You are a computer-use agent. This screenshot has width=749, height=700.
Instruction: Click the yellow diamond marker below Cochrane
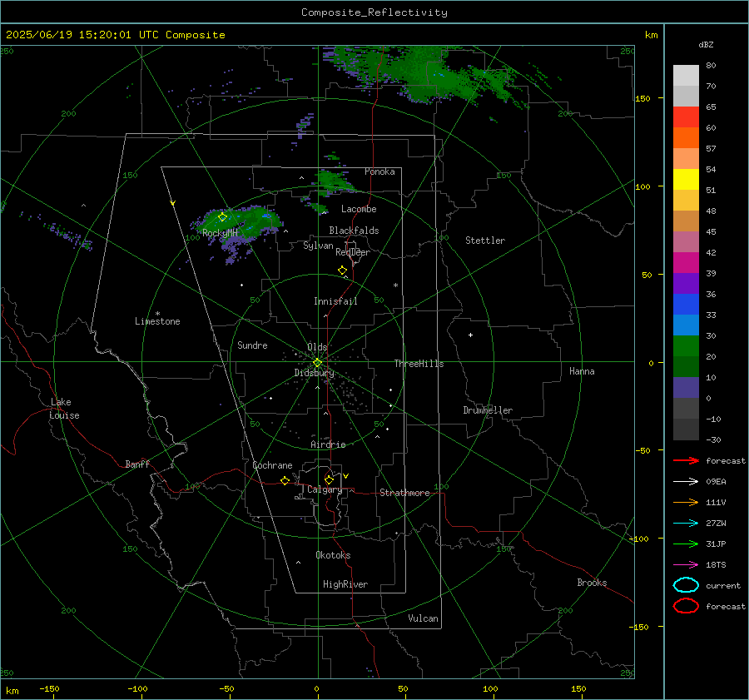[285, 480]
